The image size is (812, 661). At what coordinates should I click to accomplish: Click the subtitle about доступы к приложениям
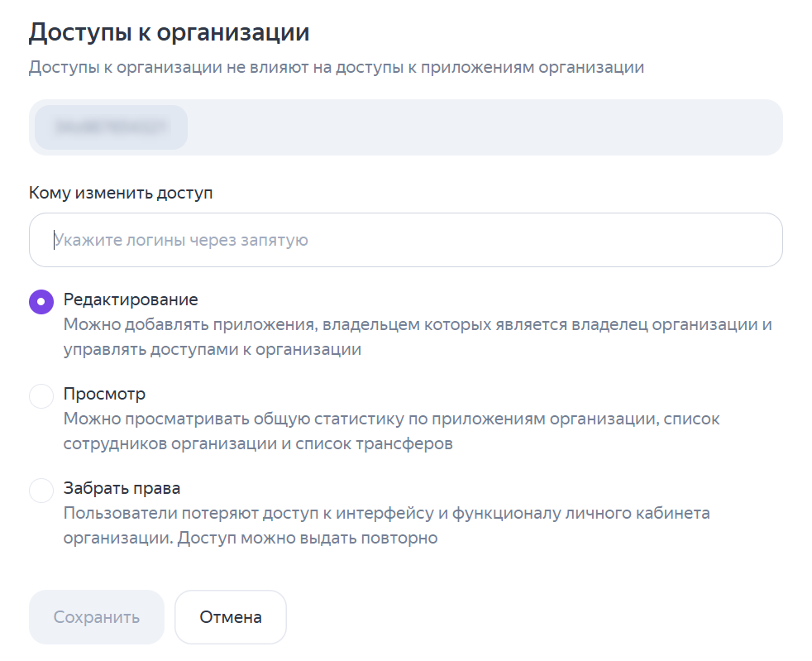pos(336,68)
